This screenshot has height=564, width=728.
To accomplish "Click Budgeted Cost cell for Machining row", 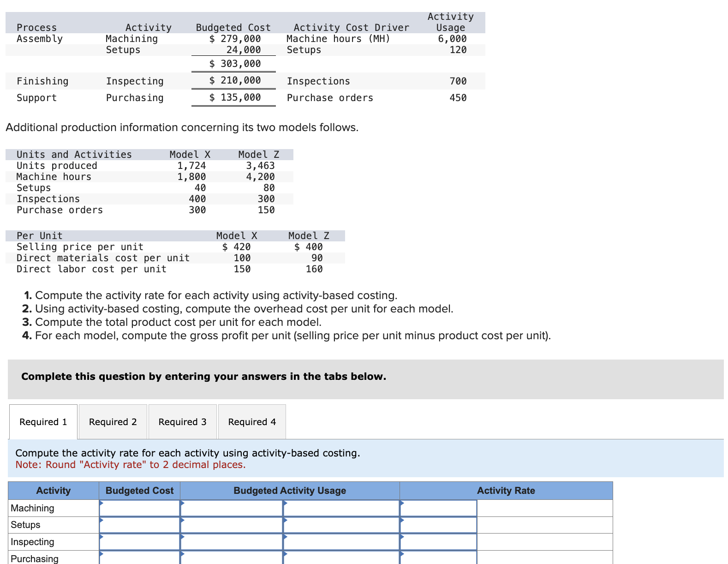I will [x=139, y=508].
